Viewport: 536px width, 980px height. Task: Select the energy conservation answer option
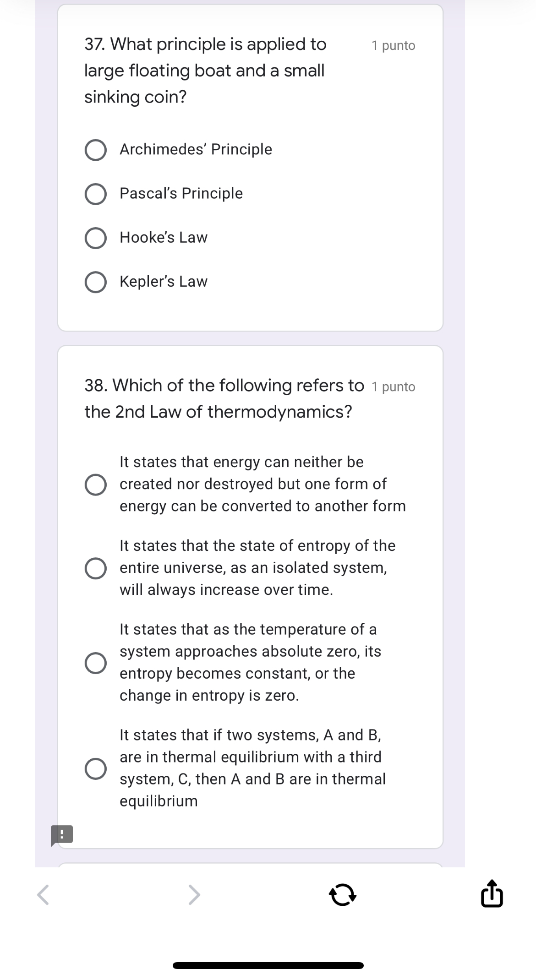tap(96, 485)
